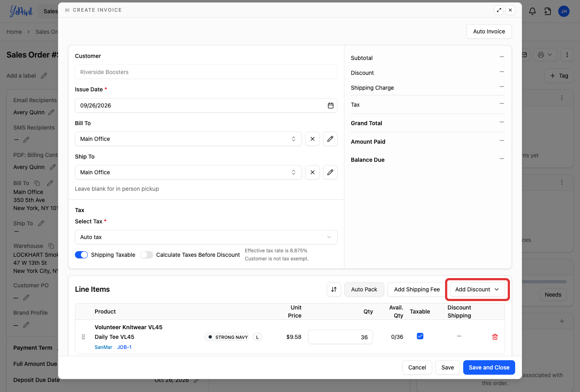Edit the SMS Recipients field
The height and width of the screenshot is (392, 580).
tap(26, 140)
